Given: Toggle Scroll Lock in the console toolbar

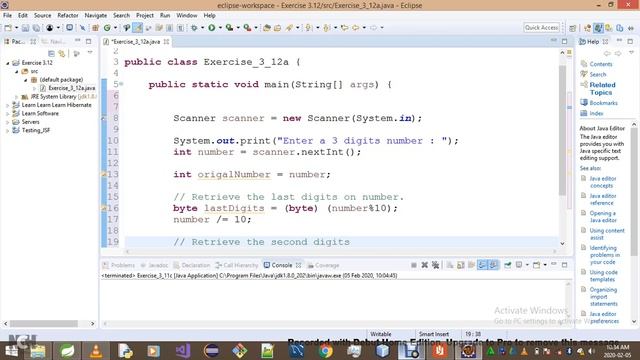Looking at the screenshot, I should tap(461, 265).
